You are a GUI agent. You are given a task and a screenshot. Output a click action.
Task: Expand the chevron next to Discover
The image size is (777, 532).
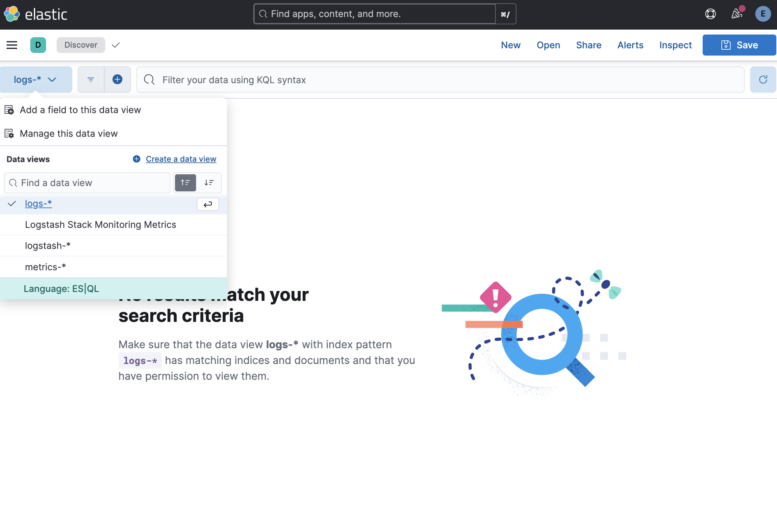pyautogui.click(x=116, y=45)
